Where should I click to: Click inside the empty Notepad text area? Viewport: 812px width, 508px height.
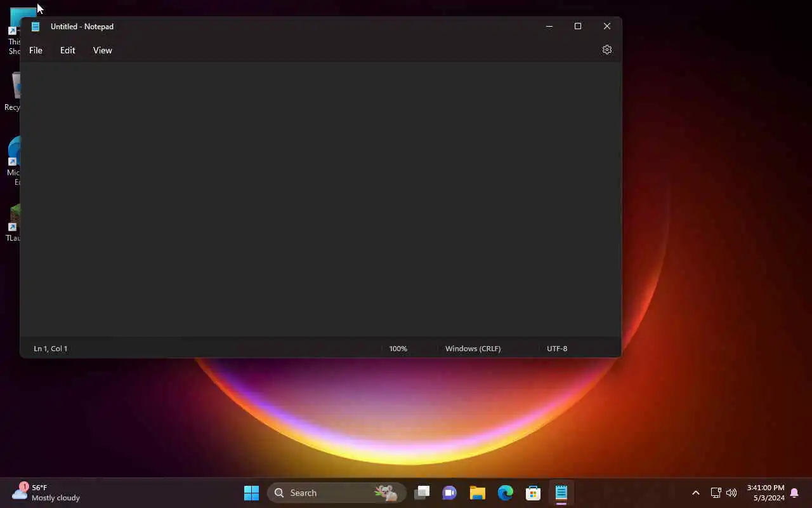click(x=320, y=199)
